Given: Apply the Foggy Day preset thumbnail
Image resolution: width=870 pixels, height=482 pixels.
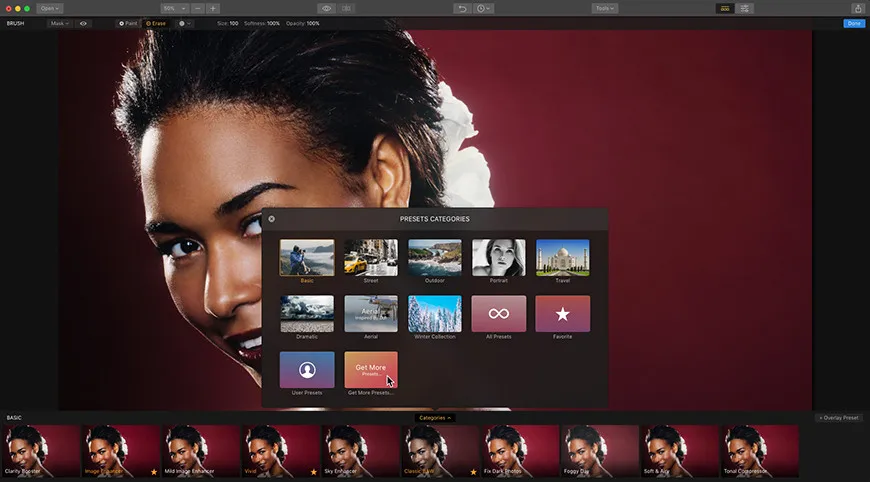Looking at the screenshot, I should (x=600, y=451).
